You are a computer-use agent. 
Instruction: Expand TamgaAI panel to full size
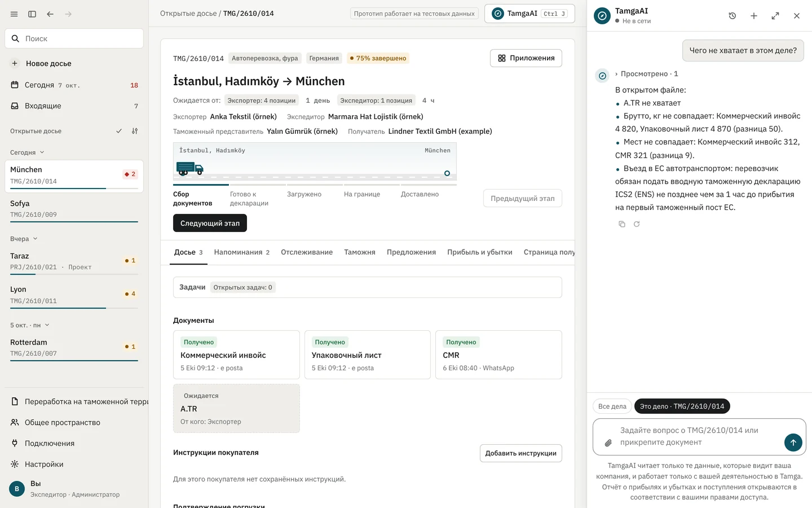click(775, 16)
